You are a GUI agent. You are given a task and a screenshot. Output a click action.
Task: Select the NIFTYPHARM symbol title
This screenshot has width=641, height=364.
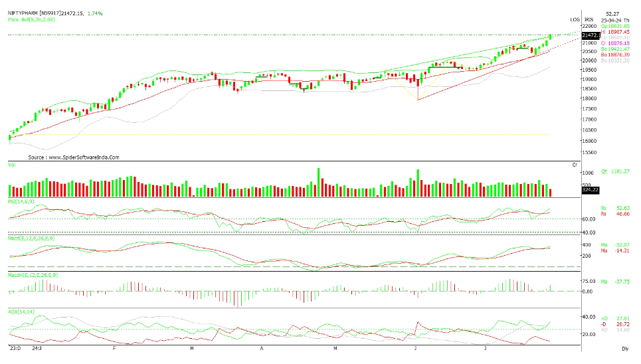[31, 13]
